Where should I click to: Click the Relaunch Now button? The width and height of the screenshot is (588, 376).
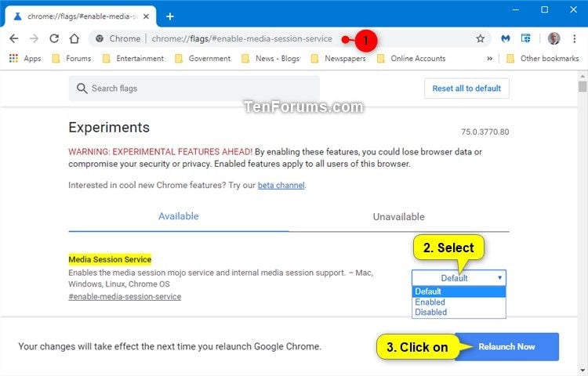click(506, 347)
